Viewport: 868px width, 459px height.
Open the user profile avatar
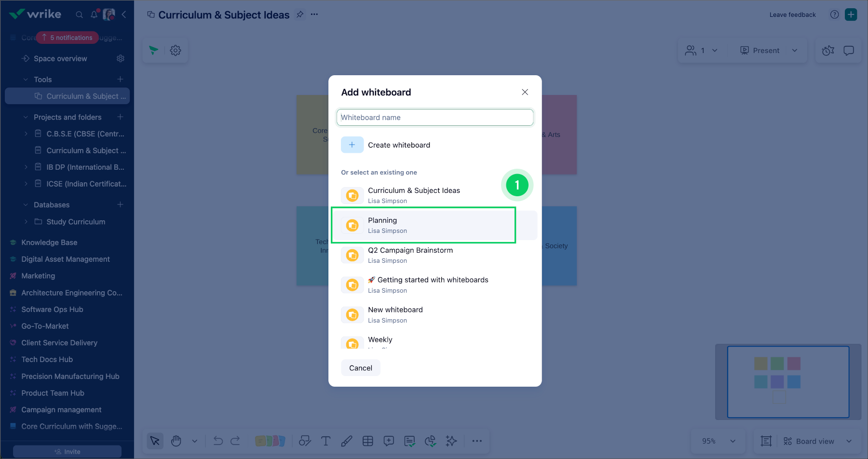point(108,14)
